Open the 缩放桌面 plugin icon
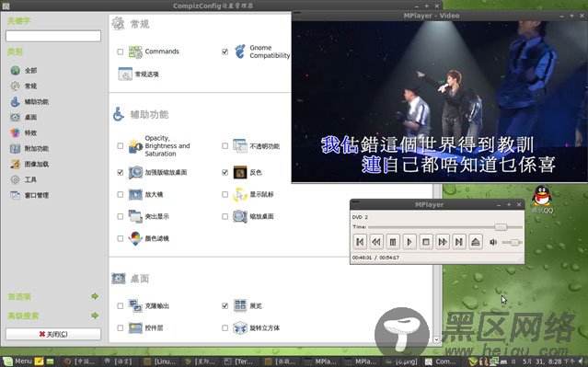The image size is (588, 367). coord(240,216)
